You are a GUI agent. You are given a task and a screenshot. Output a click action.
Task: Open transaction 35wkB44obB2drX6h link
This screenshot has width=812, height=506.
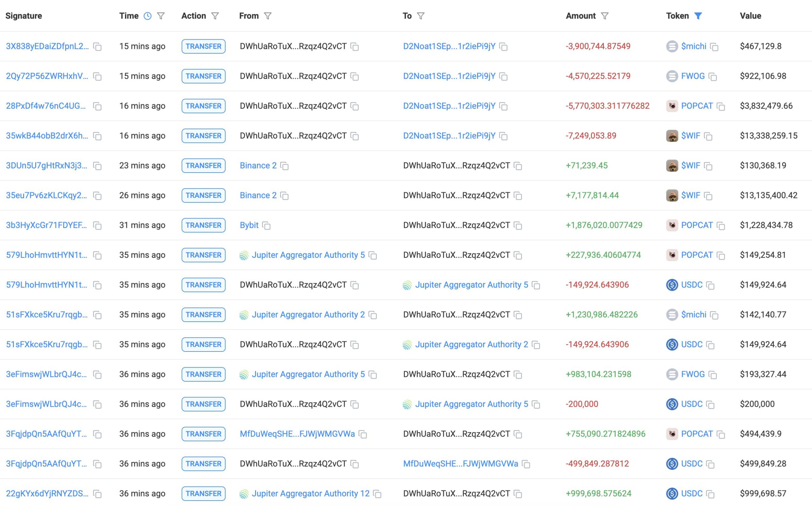tap(47, 135)
